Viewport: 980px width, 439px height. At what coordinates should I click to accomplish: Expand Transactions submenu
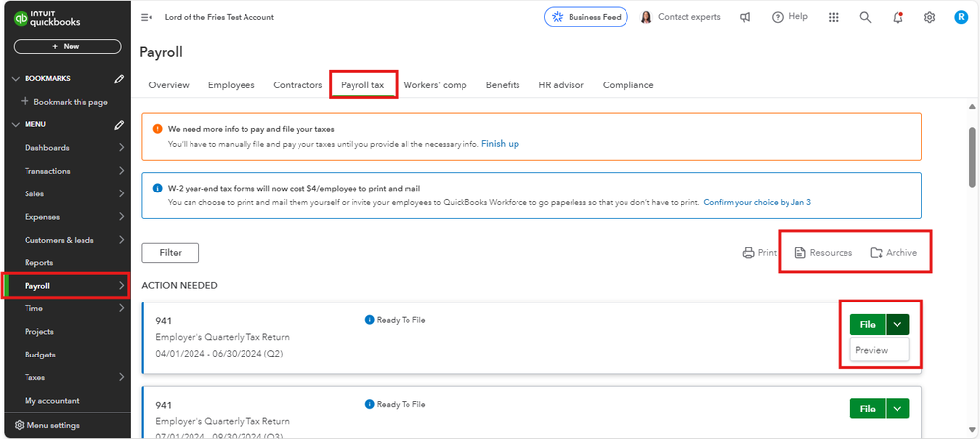tap(121, 171)
